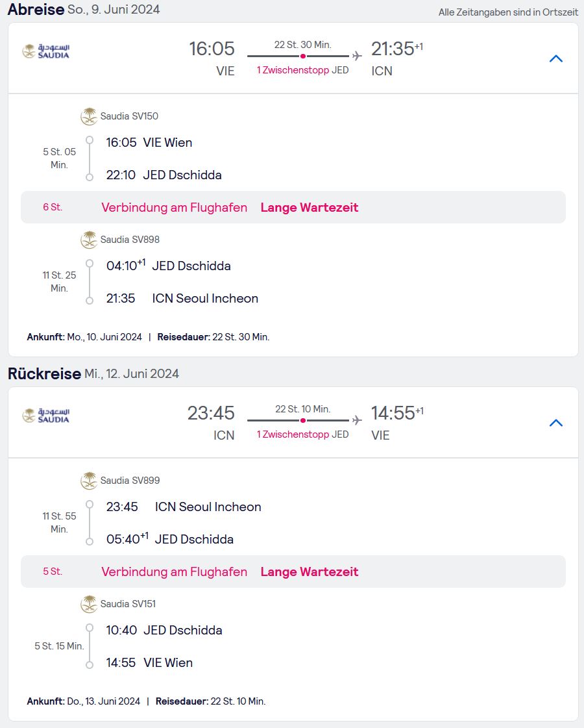This screenshot has width=584, height=728.
Task: Click the Saudia SV151 airline icon
Action: coord(89,605)
